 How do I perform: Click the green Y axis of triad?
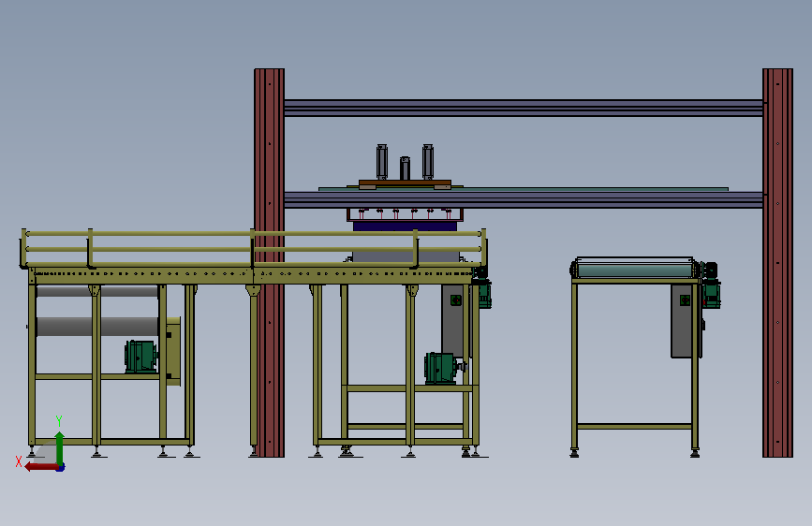[59, 448]
